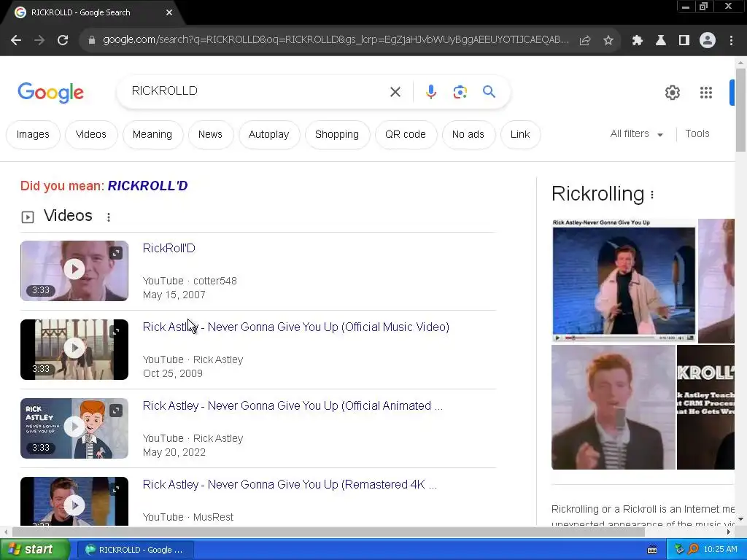Image resolution: width=747 pixels, height=560 pixels.
Task: Open Rickrolling panel three-dot menu
Action: (652, 194)
